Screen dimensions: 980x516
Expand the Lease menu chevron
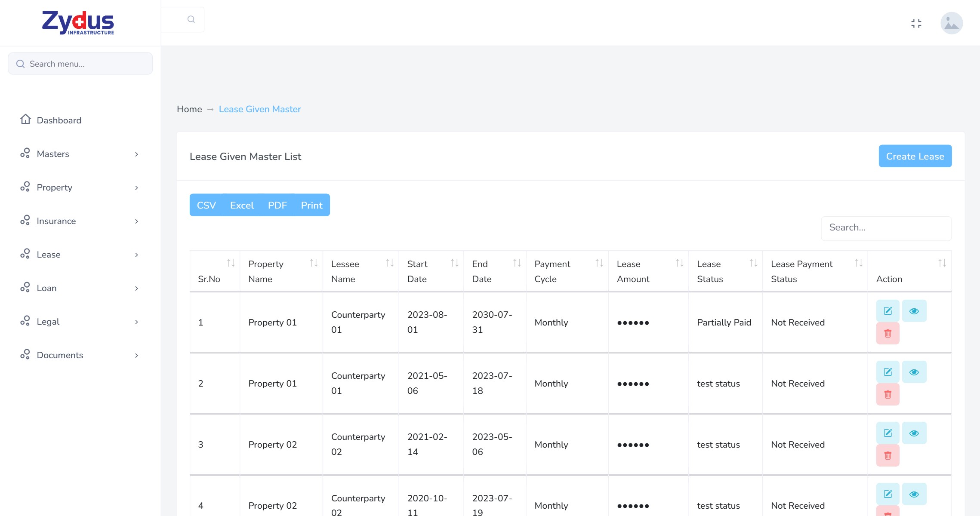pyautogui.click(x=136, y=255)
